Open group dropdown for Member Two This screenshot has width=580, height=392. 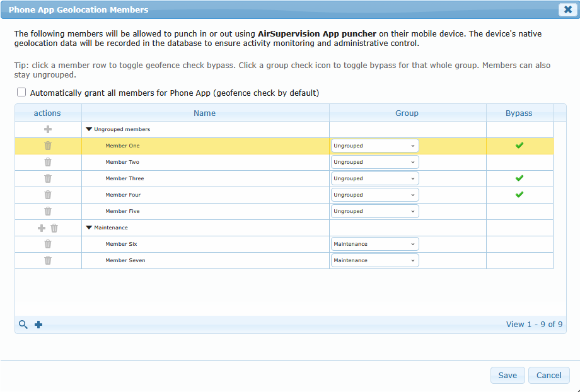(x=374, y=162)
